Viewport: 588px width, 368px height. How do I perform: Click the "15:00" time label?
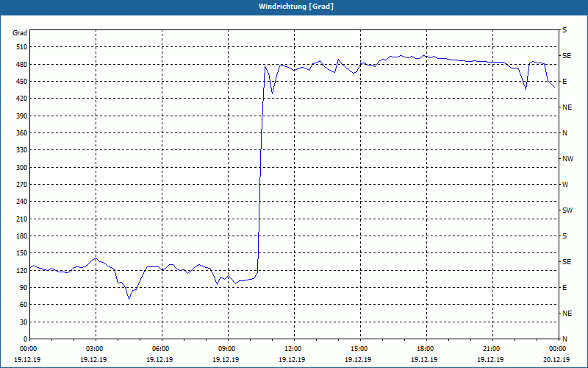click(x=360, y=349)
